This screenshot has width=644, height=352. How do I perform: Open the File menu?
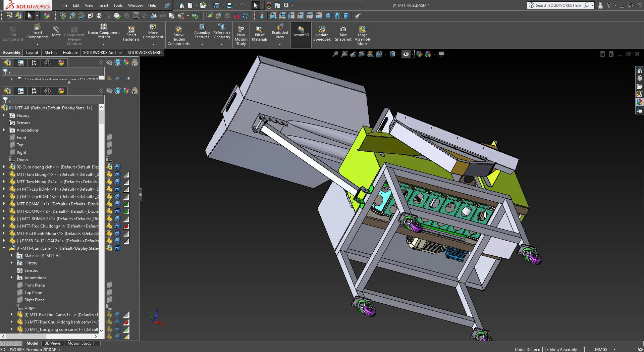click(x=64, y=5)
